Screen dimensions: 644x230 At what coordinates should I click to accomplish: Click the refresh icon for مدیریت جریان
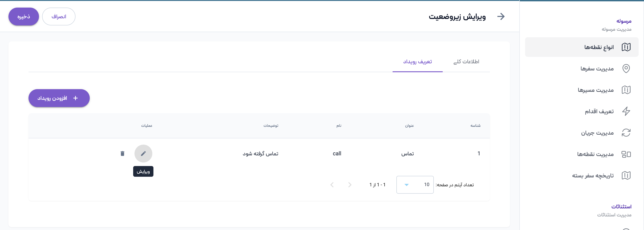[626, 133]
